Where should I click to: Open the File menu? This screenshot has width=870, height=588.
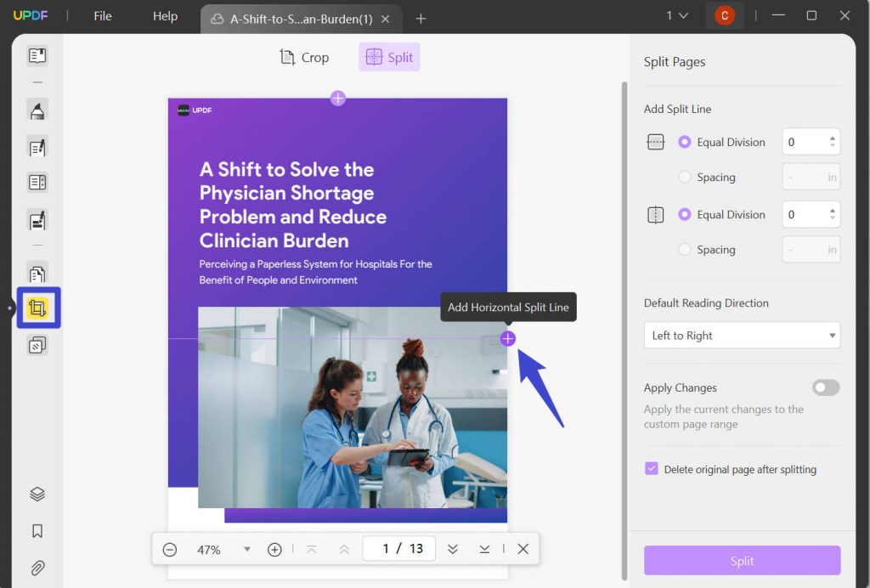(x=101, y=15)
